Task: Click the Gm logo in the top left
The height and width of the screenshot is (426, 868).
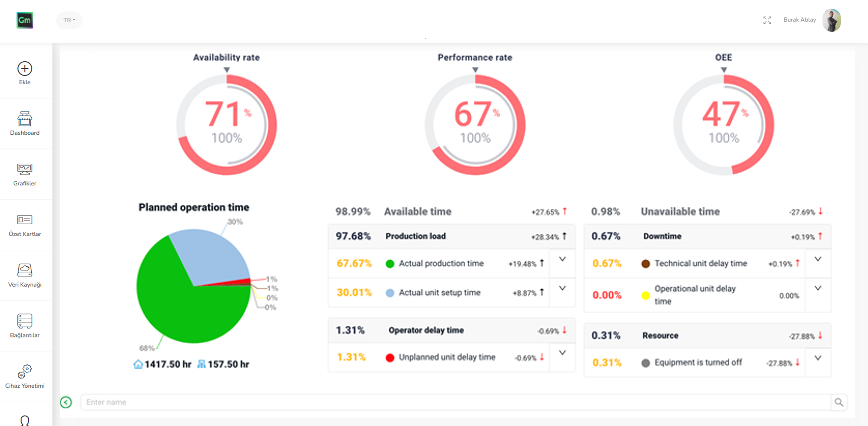Action: click(x=25, y=20)
